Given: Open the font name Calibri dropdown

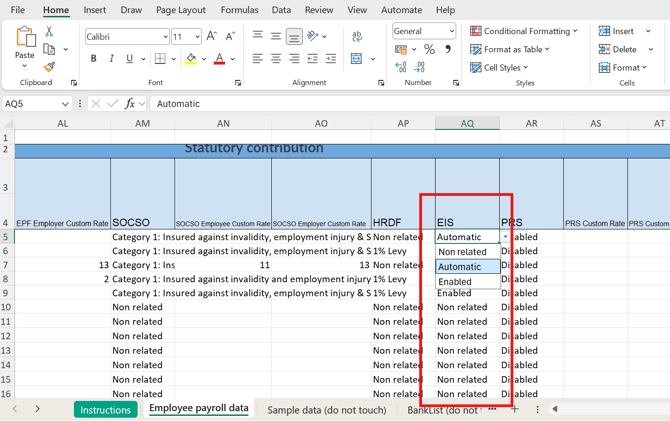Looking at the screenshot, I should pos(165,37).
